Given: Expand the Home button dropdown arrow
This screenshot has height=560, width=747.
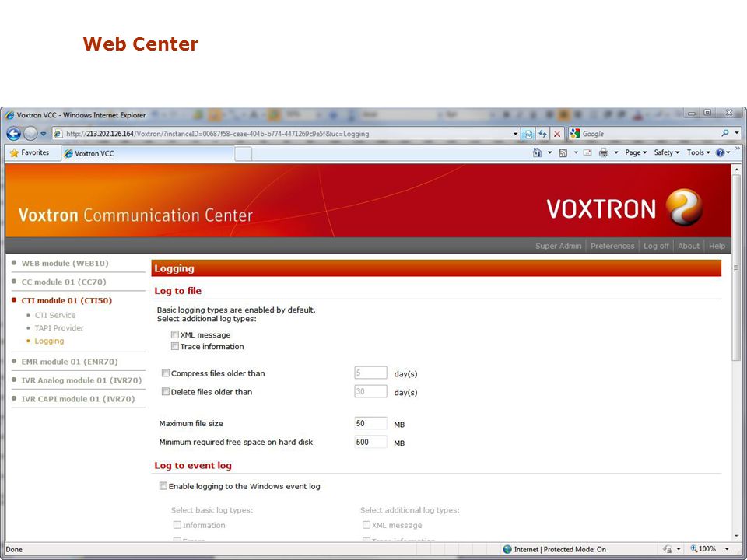Looking at the screenshot, I should pos(549,153).
